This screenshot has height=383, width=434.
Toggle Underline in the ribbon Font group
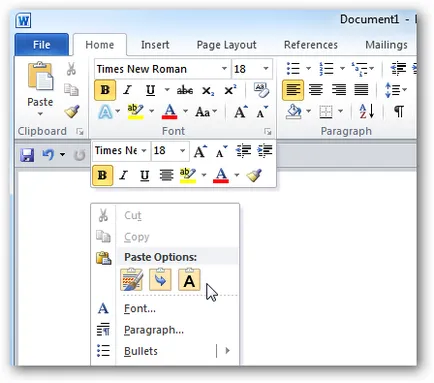click(150, 90)
